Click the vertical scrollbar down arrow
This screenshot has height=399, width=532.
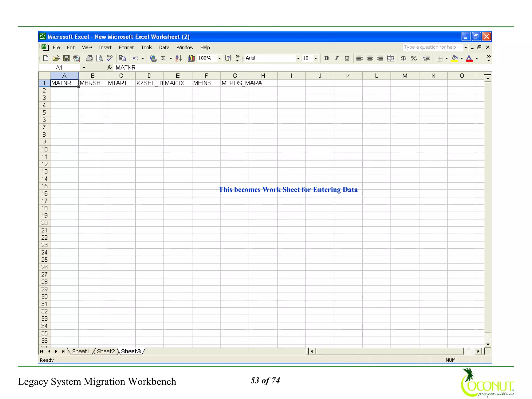tap(488, 344)
